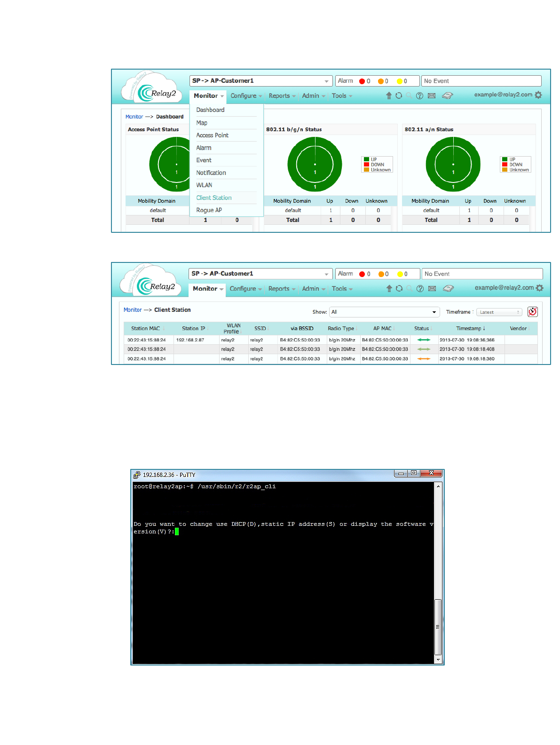
Task: Click the light green status arrow in second row
Action: pos(424,349)
